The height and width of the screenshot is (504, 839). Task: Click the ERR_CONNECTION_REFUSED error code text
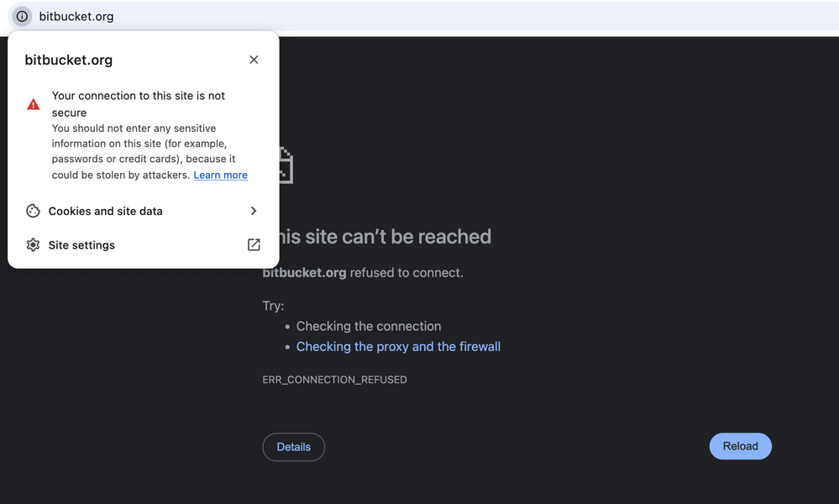[334, 380]
